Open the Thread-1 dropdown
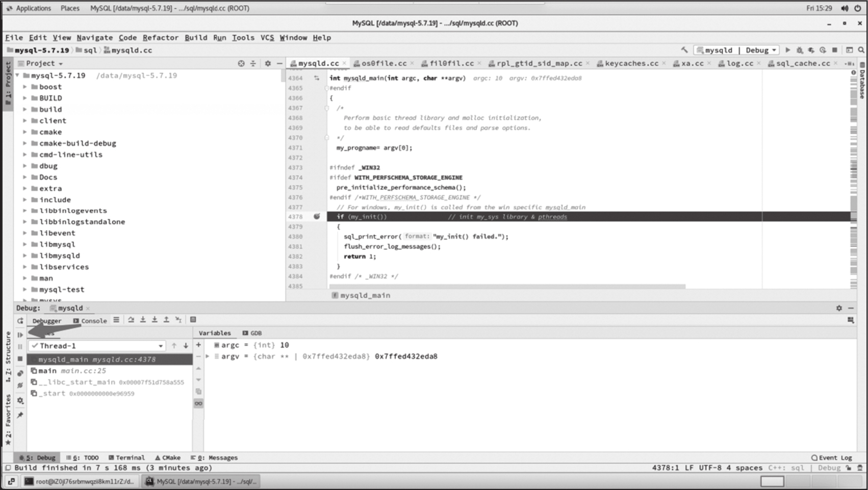868x490 pixels. click(160, 346)
